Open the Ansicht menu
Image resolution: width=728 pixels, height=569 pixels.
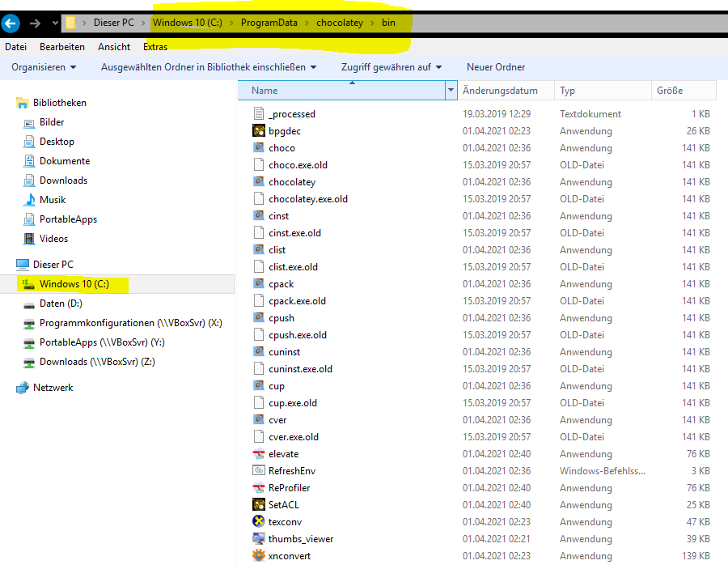114,46
